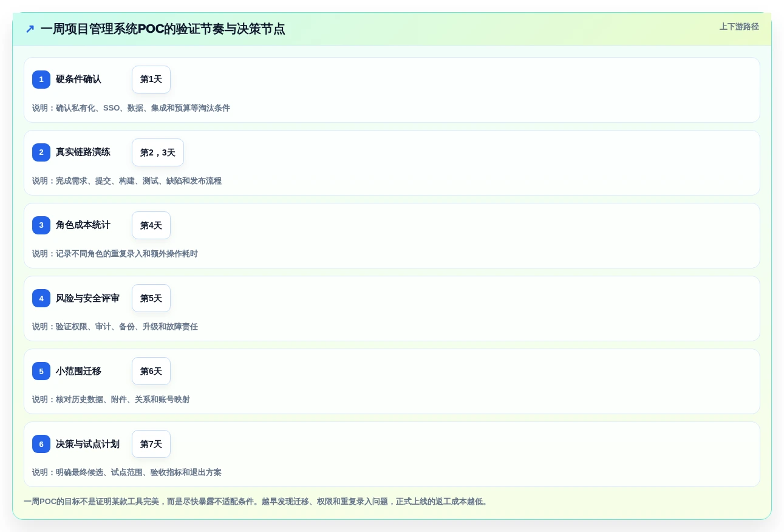The image size is (784, 532).
Task: Select the 第7天 day chip
Action: [x=151, y=444]
